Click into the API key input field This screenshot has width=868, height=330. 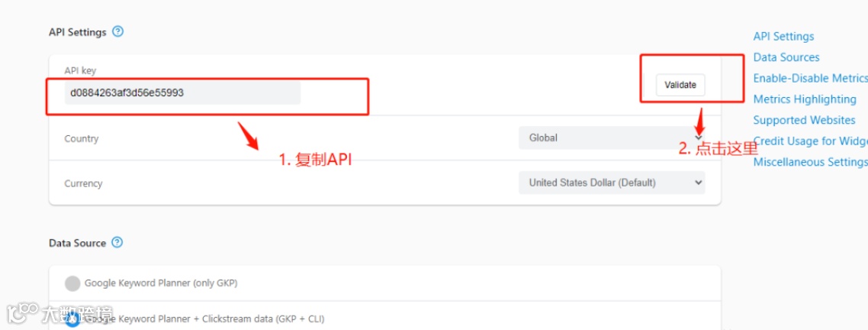(183, 93)
